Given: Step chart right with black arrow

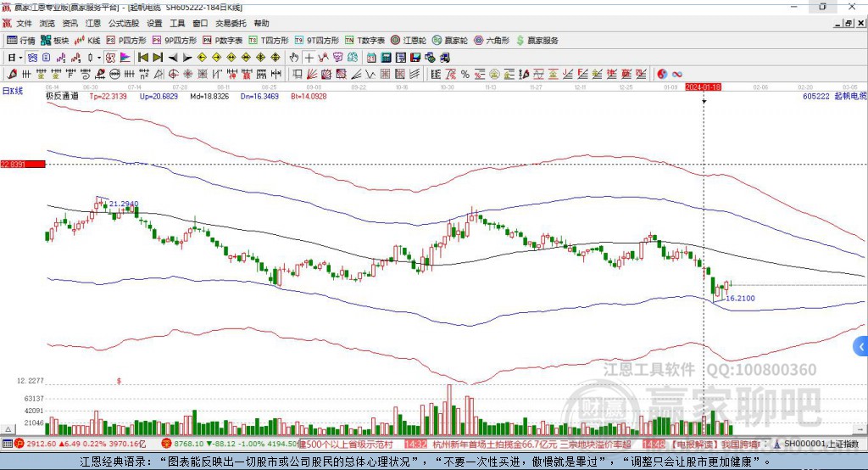Looking at the screenshot, I should pyautogui.click(x=187, y=58).
